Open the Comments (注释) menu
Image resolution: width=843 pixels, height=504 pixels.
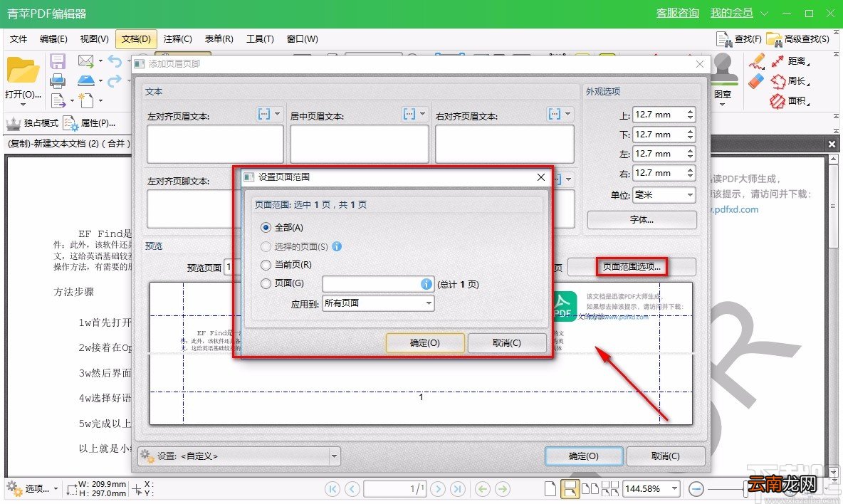[177, 38]
